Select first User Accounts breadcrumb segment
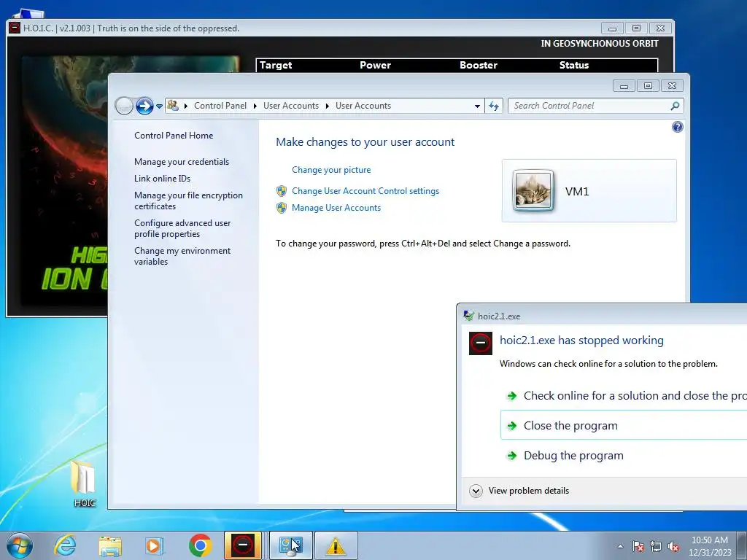Viewport: 747px width, 560px height. 290,106
